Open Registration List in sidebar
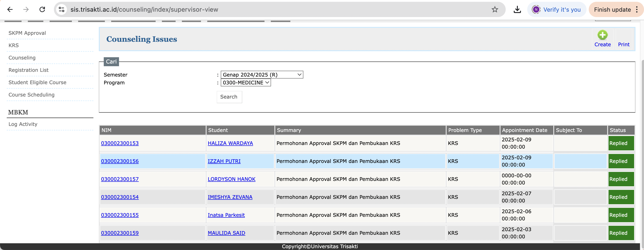Image resolution: width=644 pixels, height=250 pixels. tap(29, 70)
